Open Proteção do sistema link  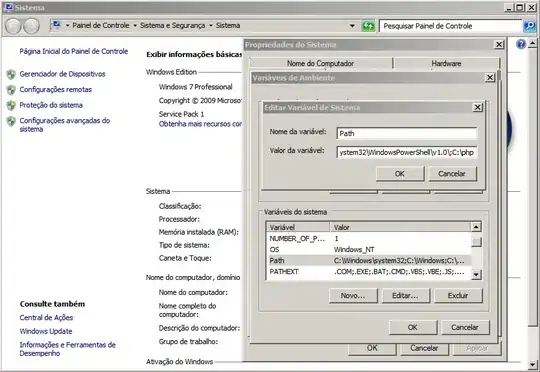coord(51,105)
